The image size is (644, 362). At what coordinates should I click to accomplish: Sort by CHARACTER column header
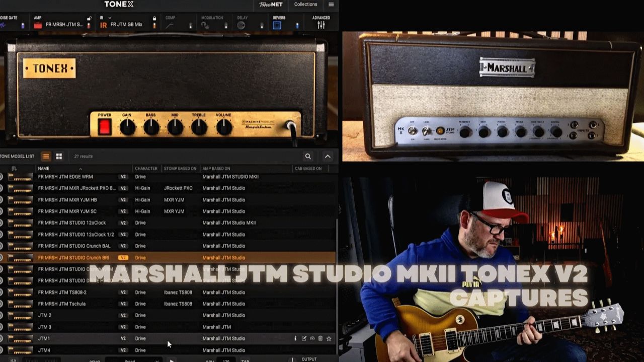[146, 169]
